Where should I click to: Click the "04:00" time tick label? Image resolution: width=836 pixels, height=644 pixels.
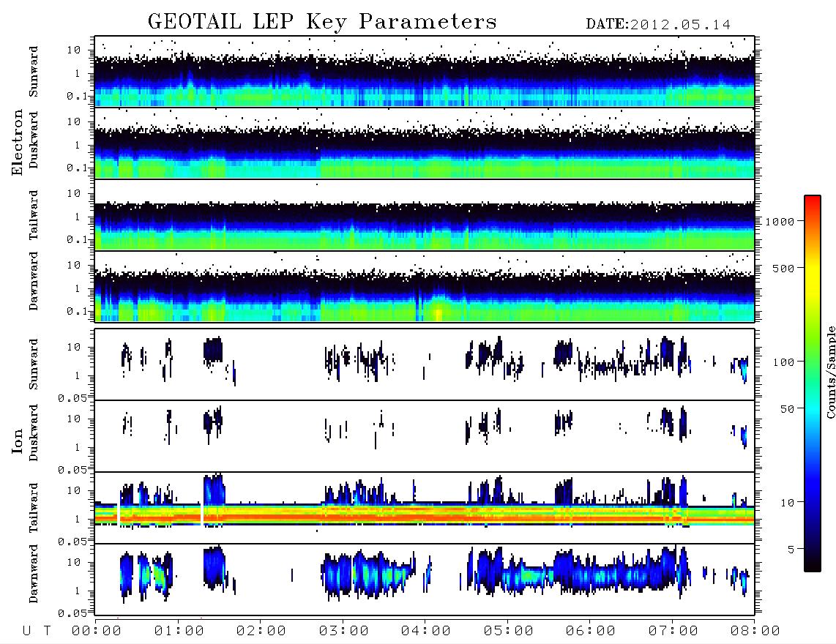[426, 632]
